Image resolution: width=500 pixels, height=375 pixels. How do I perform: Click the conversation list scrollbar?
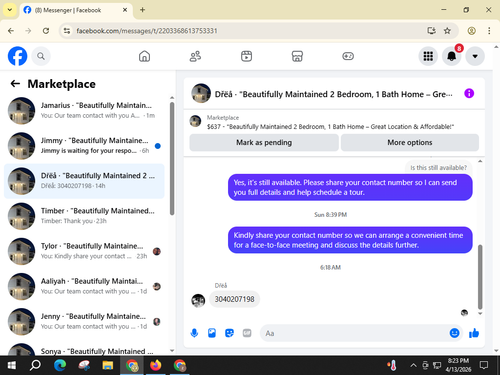tap(172, 159)
